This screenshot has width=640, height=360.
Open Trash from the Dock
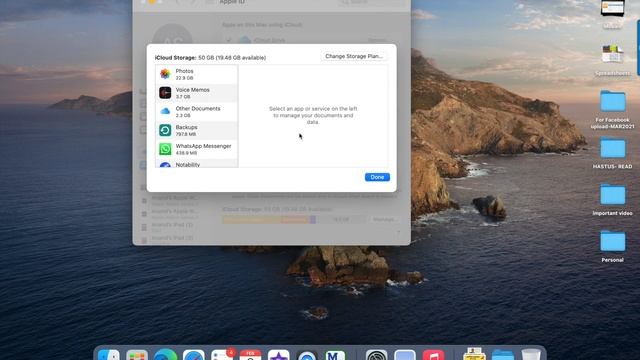pos(531,355)
